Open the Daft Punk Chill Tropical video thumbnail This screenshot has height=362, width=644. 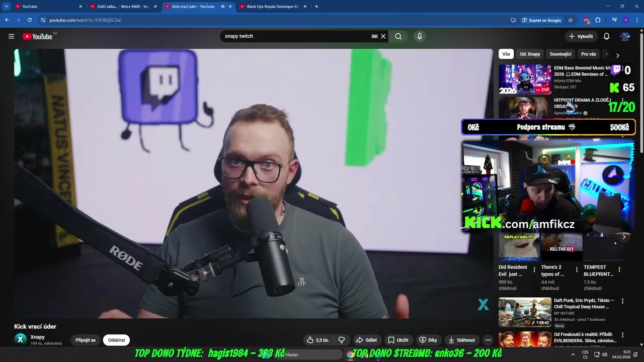coord(525,312)
